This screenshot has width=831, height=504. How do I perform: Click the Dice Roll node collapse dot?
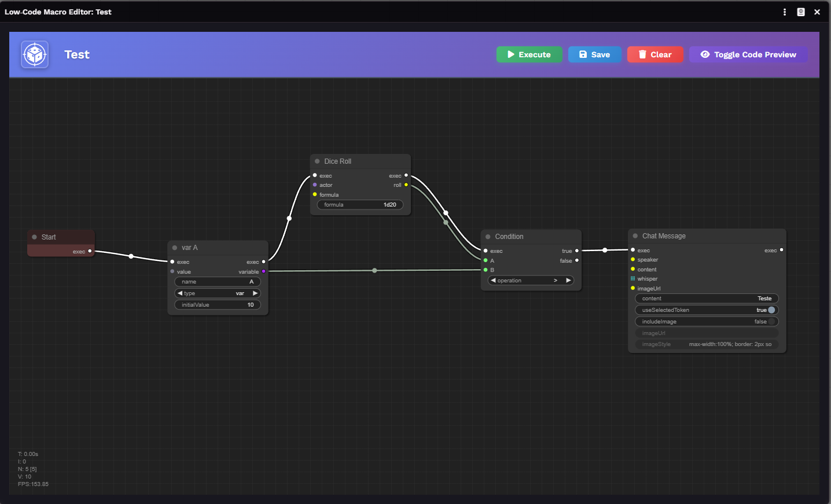(x=317, y=161)
